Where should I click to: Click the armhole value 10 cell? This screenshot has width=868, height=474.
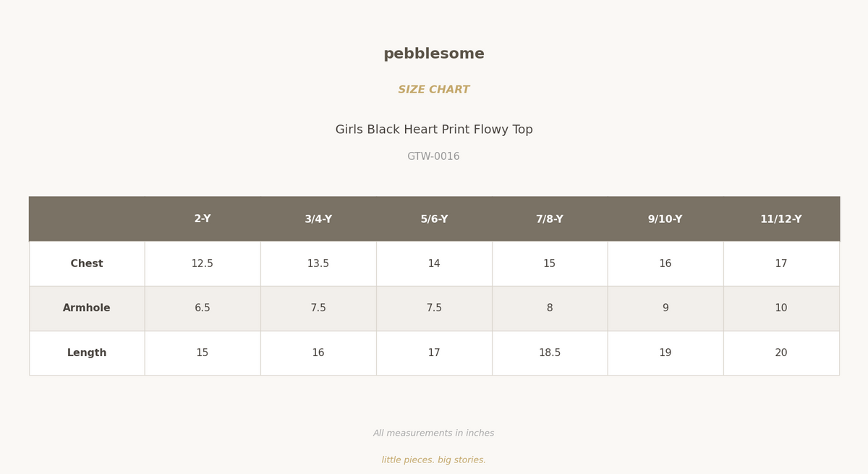781,308
